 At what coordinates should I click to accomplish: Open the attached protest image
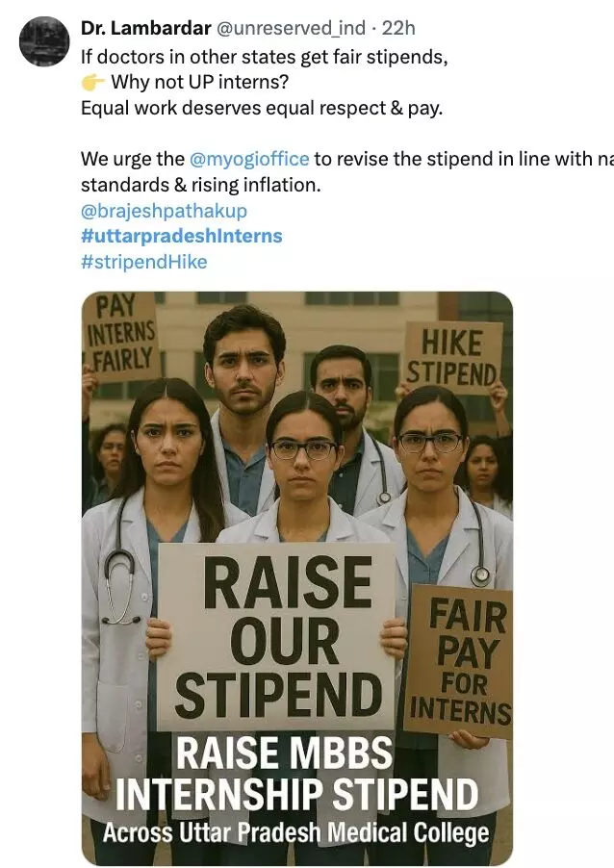[x=297, y=578]
